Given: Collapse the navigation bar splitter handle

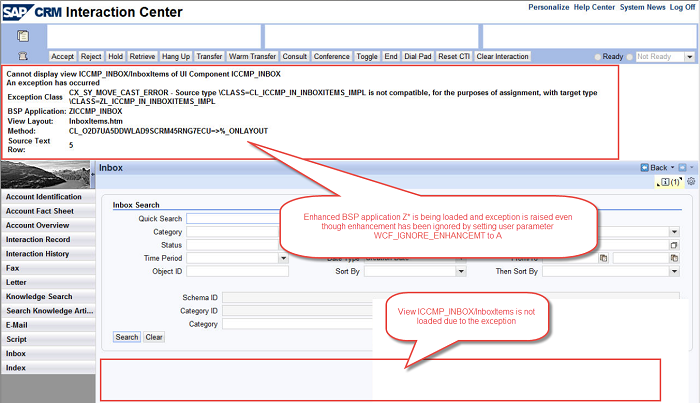Looking at the screenshot, I should point(93,174).
